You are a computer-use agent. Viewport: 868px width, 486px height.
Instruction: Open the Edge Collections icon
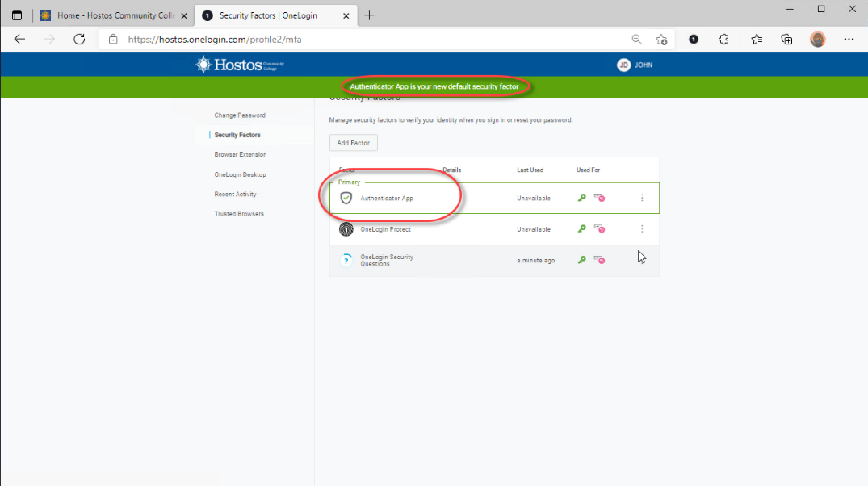(786, 39)
